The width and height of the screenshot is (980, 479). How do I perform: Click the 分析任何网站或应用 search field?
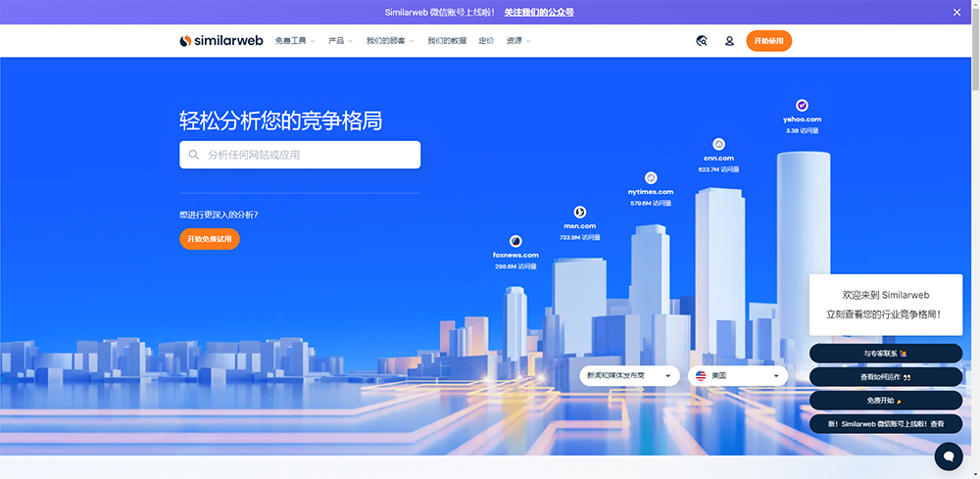pyautogui.click(x=300, y=155)
